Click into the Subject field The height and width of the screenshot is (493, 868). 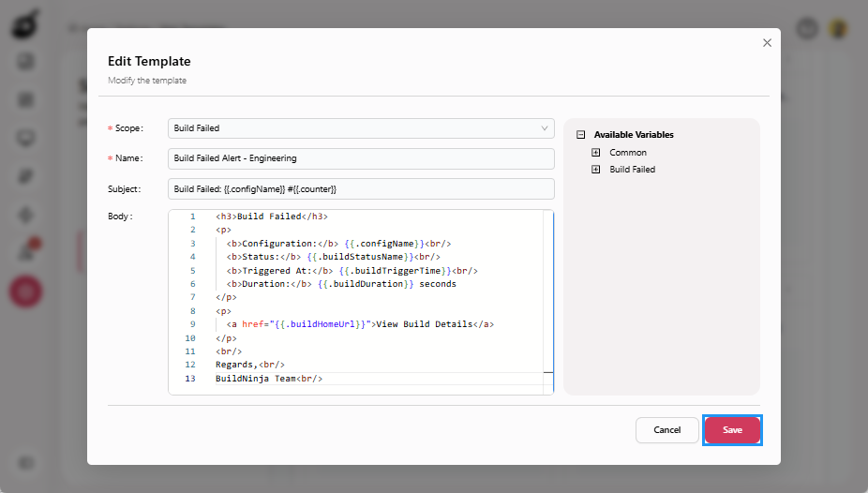tap(361, 189)
